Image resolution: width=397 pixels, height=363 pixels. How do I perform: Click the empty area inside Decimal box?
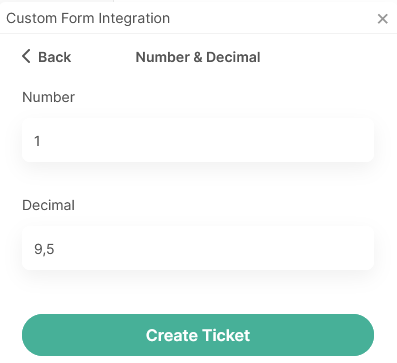213,248
